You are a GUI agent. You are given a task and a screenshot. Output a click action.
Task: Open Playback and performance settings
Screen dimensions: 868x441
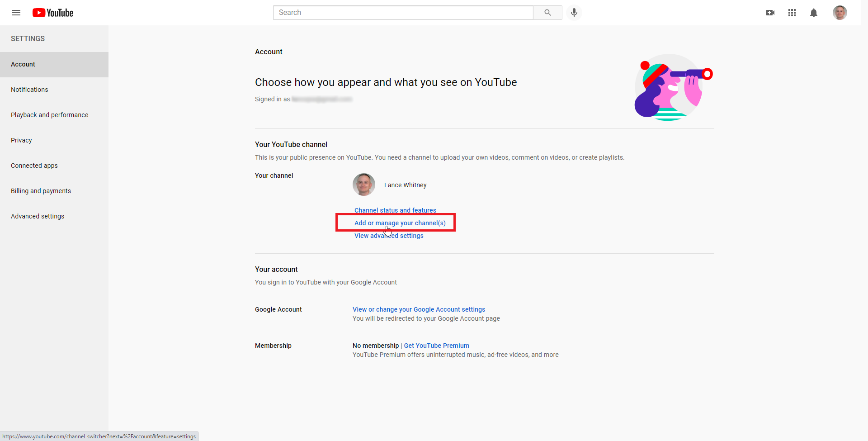pos(54,115)
